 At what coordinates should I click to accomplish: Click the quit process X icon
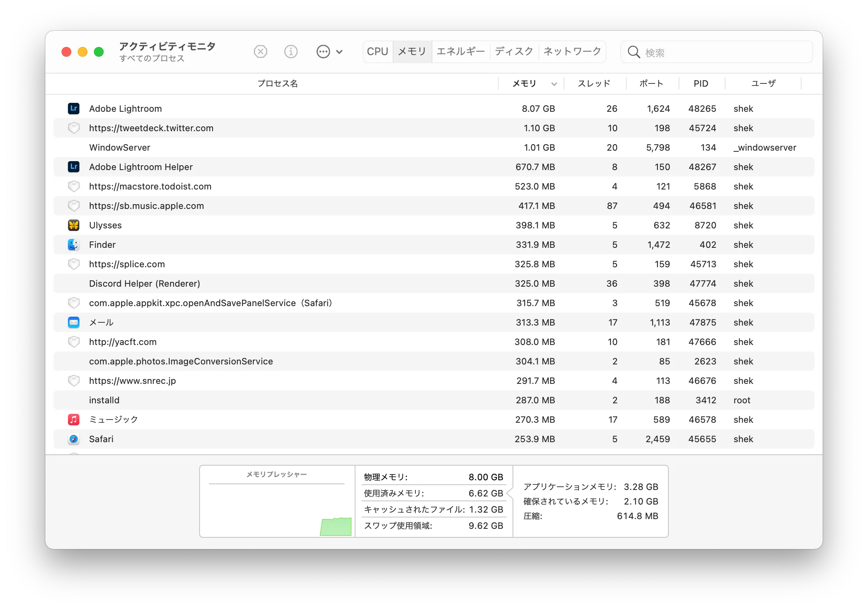(260, 51)
